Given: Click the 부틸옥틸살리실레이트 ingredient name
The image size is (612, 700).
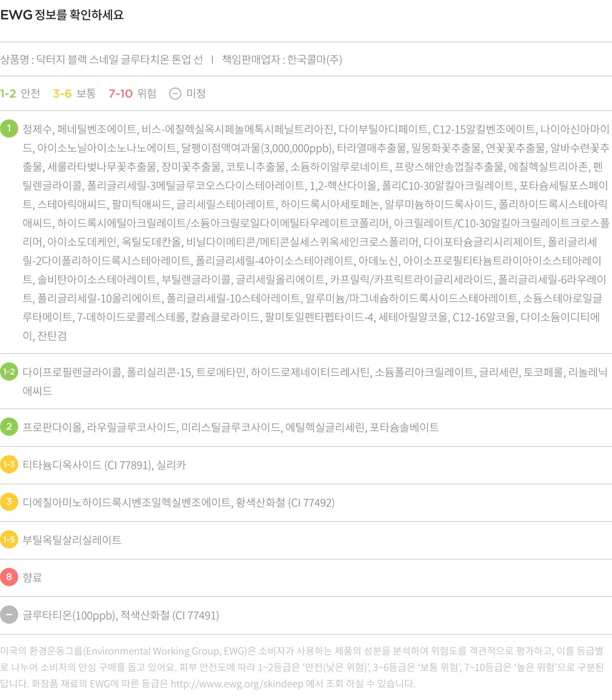Looking at the screenshot, I should 72,539.
